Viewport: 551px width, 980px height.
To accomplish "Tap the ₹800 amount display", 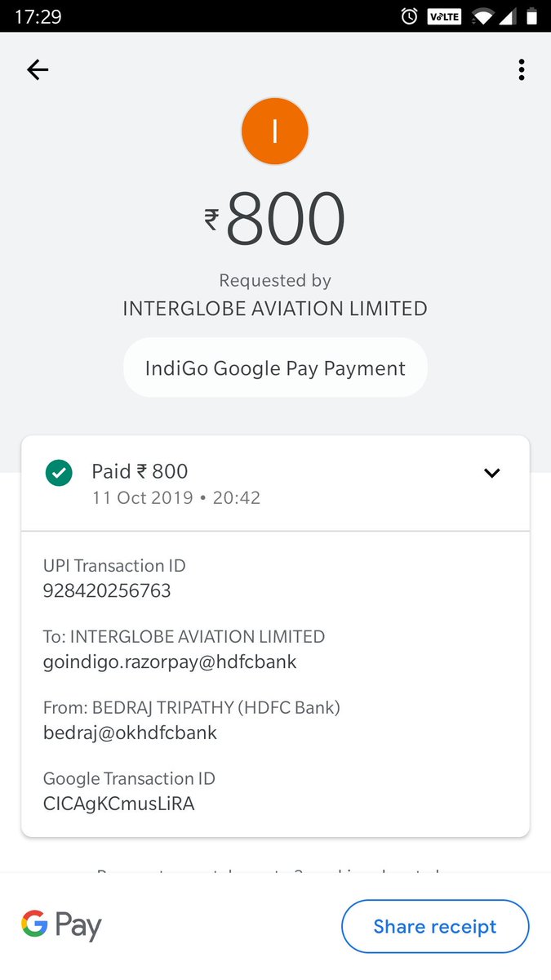I will tap(275, 220).
